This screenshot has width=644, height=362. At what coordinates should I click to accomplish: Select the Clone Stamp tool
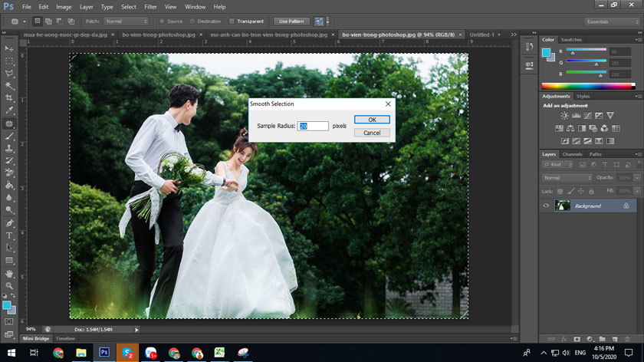coord(9,148)
